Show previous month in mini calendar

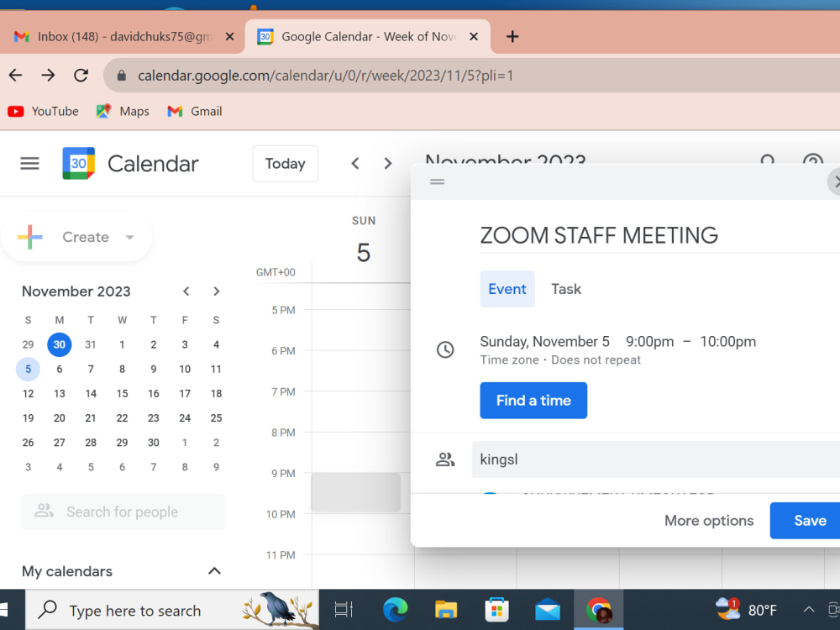coord(186,291)
